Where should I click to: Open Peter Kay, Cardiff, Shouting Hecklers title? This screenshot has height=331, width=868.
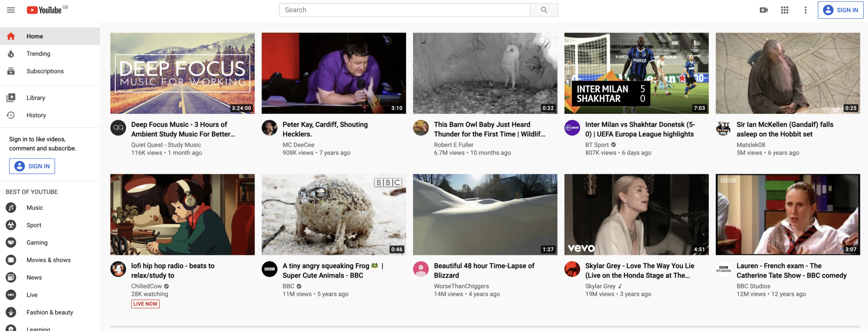325,129
